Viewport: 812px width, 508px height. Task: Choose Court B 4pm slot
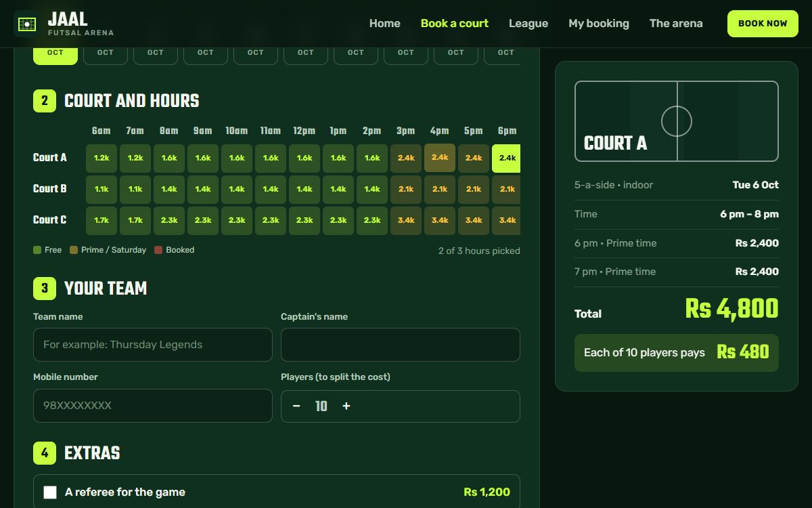pos(440,189)
